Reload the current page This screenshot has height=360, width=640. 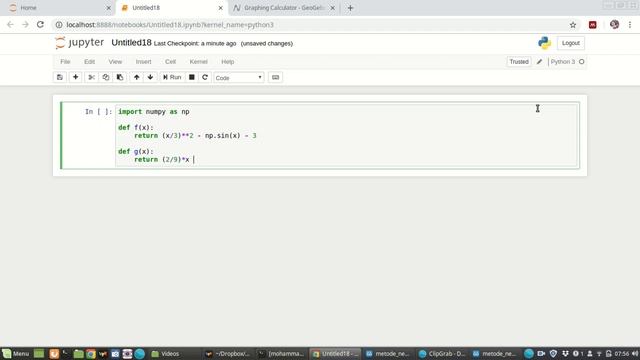click(x=40, y=24)
